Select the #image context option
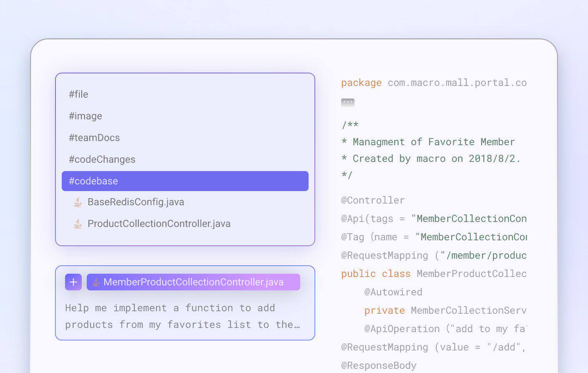The height and width of the screenshot is (373, 588). coord(85,116)
